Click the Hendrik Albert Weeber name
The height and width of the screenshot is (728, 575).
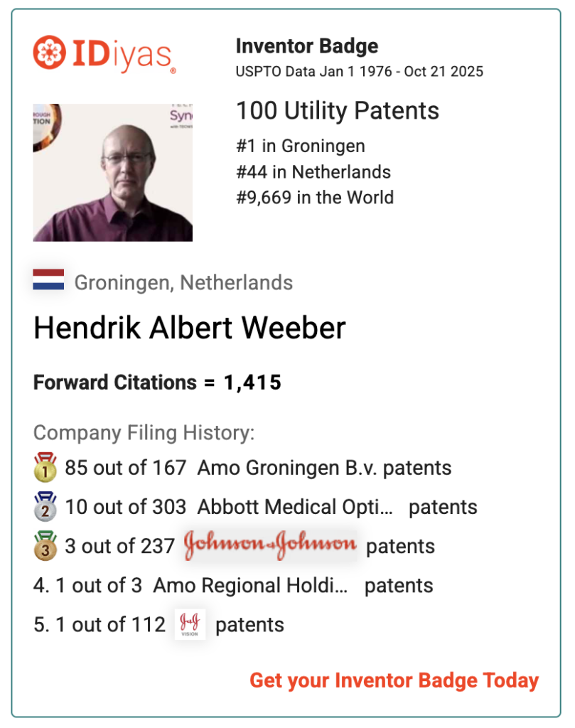point(190,328)
